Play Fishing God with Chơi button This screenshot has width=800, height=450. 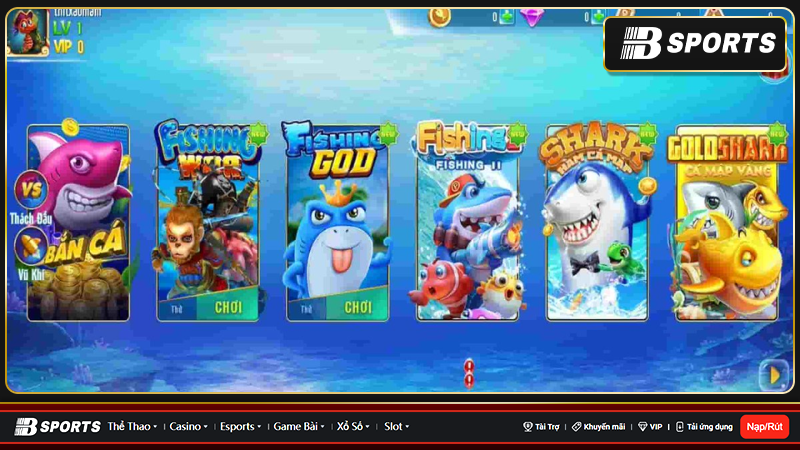coord(357,307)
